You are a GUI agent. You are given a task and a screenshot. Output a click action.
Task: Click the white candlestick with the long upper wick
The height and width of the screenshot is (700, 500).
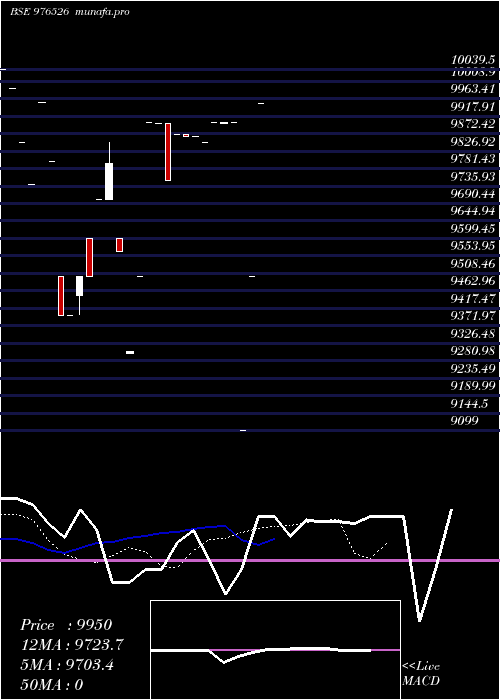[109, 171]
